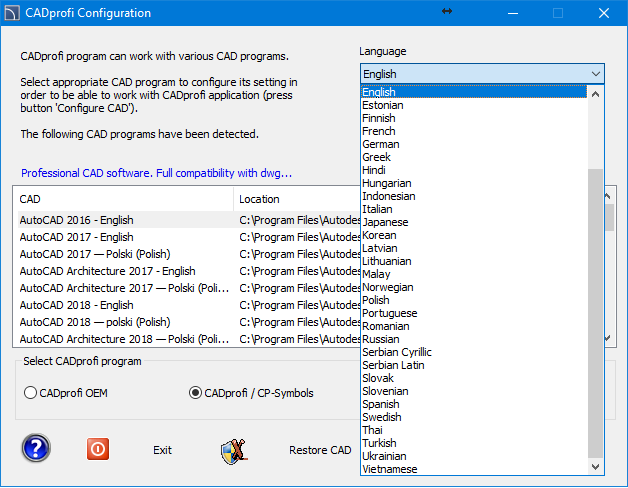Viewport: 628px width, 488px height.
Task: Click the CAD column header
Action: [x=124, y=199]
